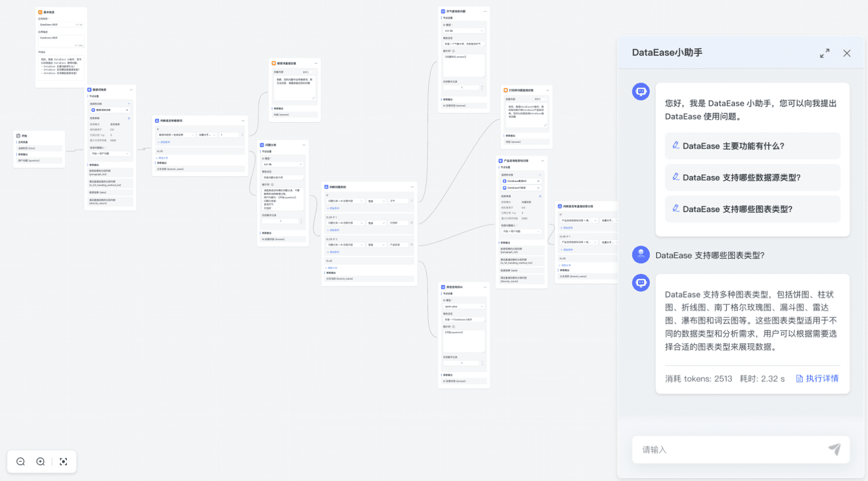Image resolution: width=868 pixels, height=481 pixels.
Task: Open more menu of 判断是否有敏感词 node
Action: pos(243,121)
